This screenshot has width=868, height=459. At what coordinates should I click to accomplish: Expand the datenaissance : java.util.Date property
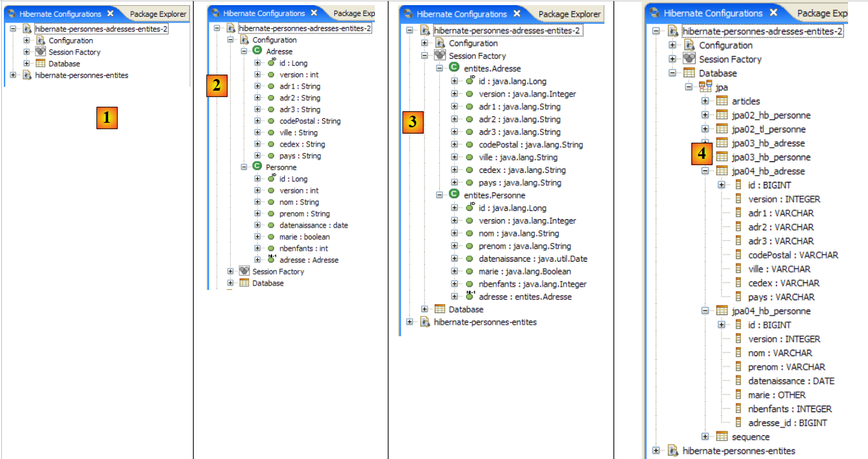point(454,259)
